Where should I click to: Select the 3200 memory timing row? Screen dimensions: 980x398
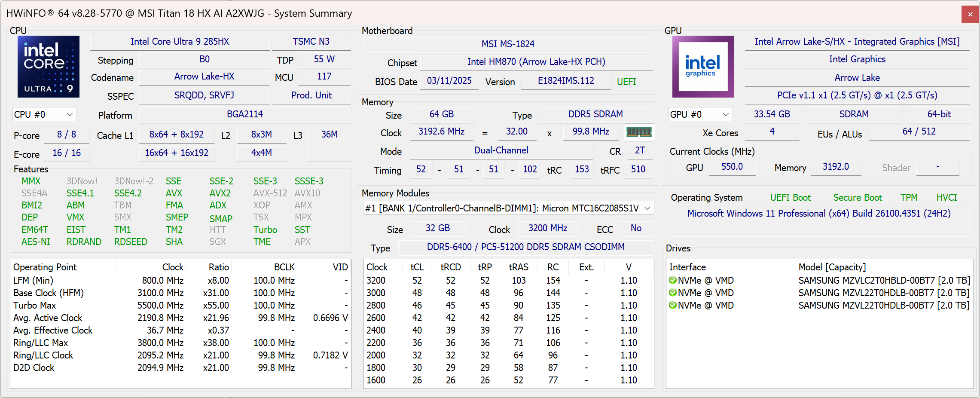pyautogui.click(x=508, y=281)
